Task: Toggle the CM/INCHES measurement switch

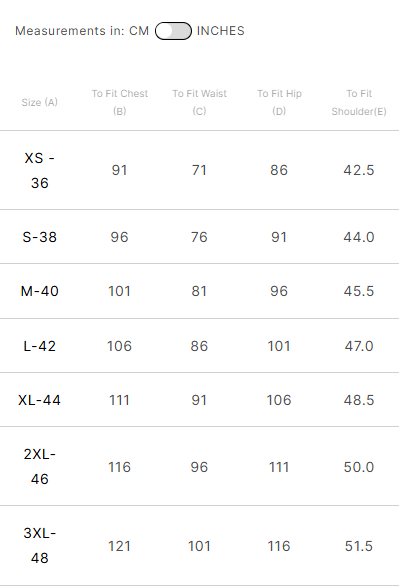Action: point(173,31)
